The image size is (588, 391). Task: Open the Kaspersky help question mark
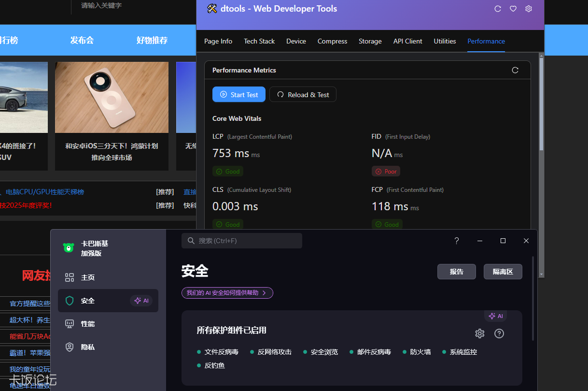pyautogui.click(x=457, y=241)
